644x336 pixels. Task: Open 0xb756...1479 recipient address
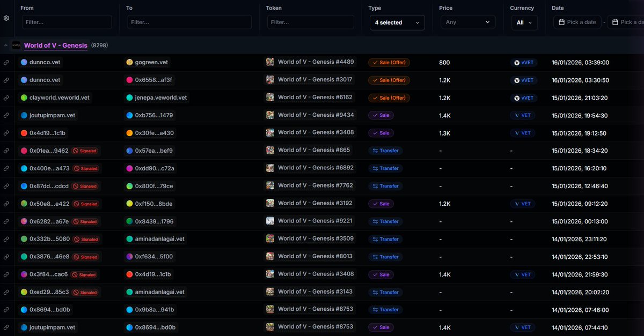(154, 115)
